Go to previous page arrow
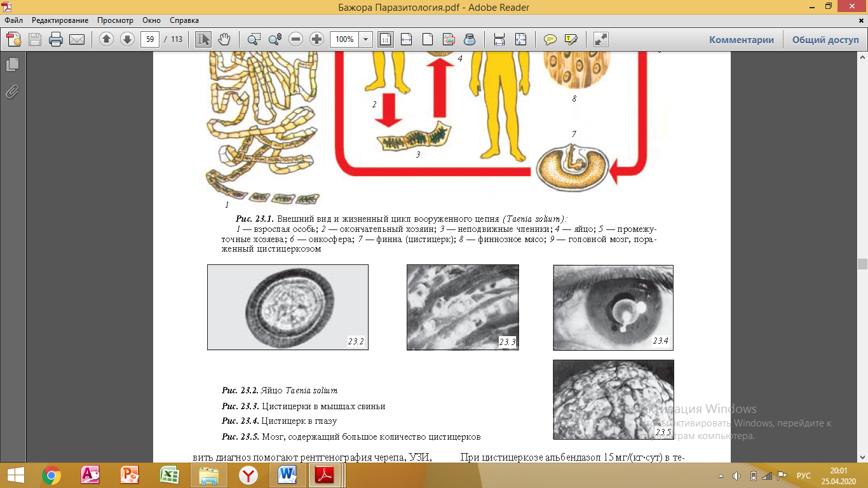The image size is (868, 488). (x=106, y=39)
